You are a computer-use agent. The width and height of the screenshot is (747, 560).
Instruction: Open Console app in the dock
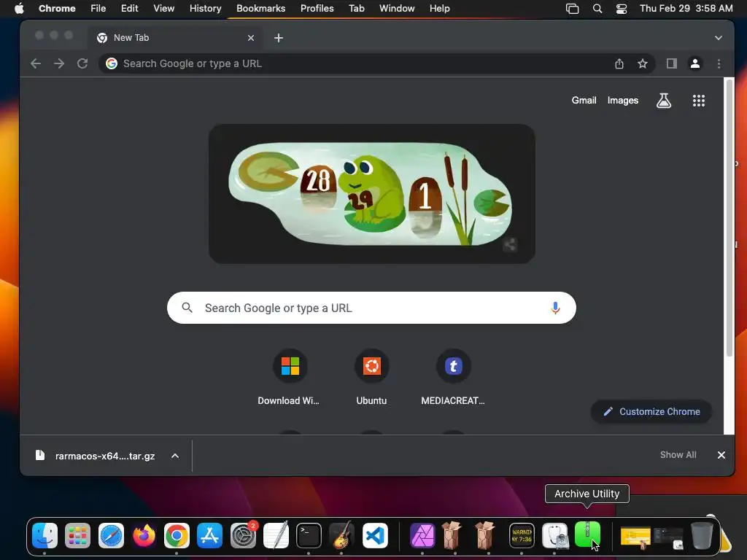click(522, 535)
